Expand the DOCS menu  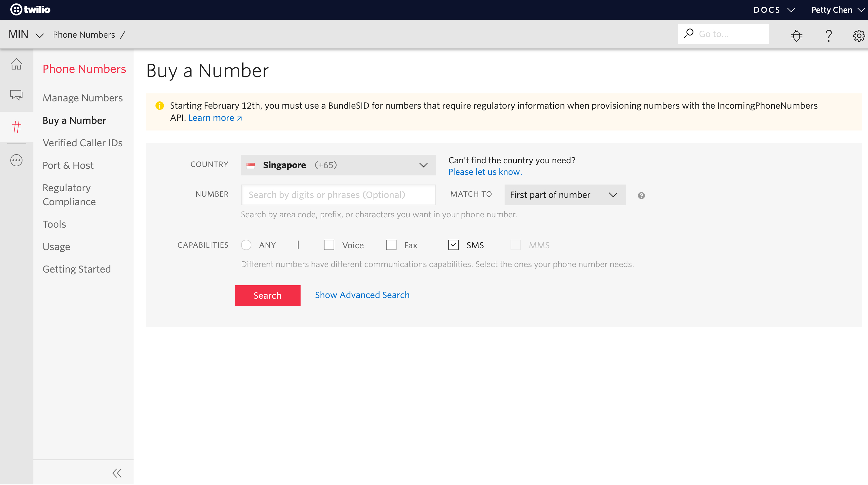(x=774, y=10)
